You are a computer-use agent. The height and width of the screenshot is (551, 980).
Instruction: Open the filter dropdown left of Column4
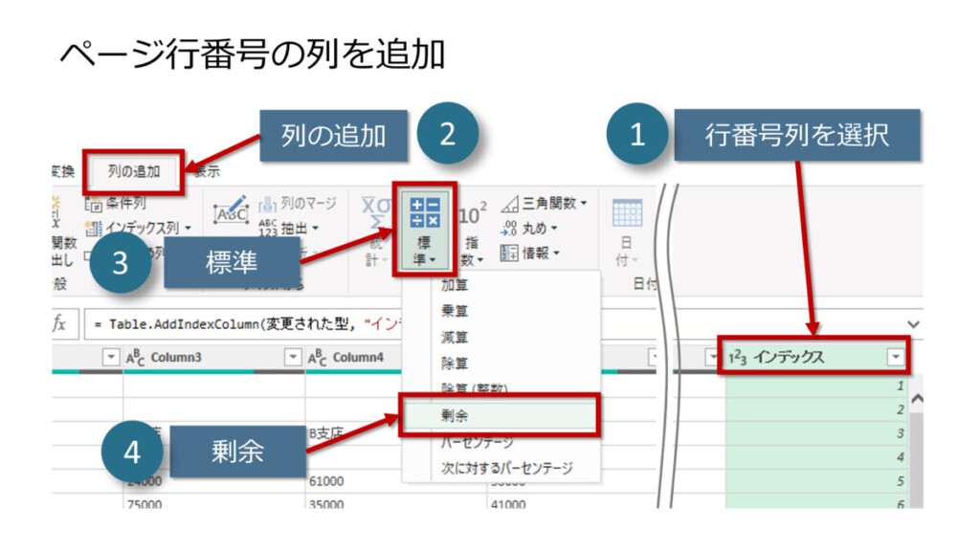pyautogui.click(x=294, y=357)
